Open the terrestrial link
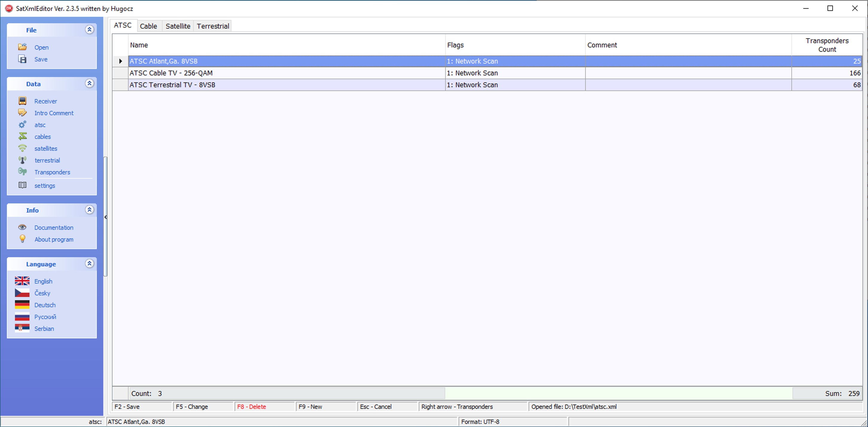This screenshot has width=868, height=427. [47, 160]
